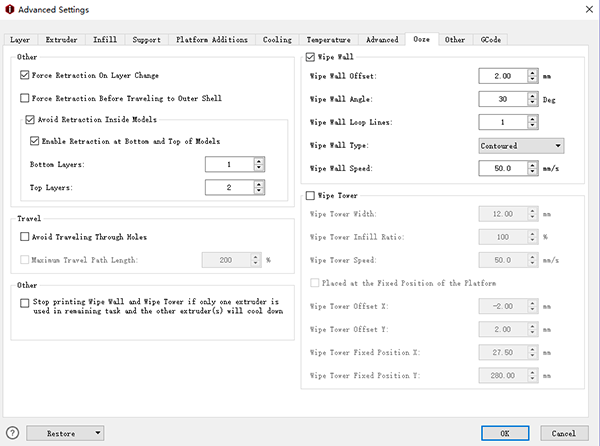This screenshot has width=600, height=446.
Task: Increase Bottom Layers with up arrow
Action: point(259,160)
